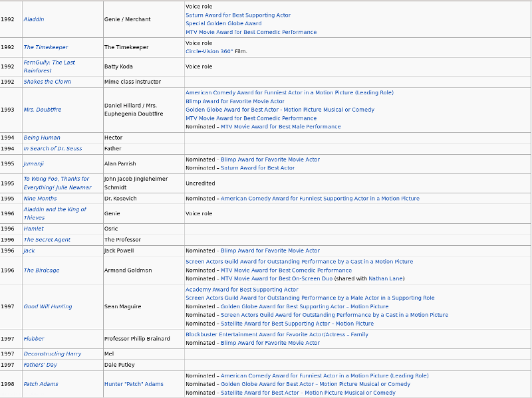Screen dimensions: 532x398
Task: Click the "Jack Powell" role text
Action: 119,251
